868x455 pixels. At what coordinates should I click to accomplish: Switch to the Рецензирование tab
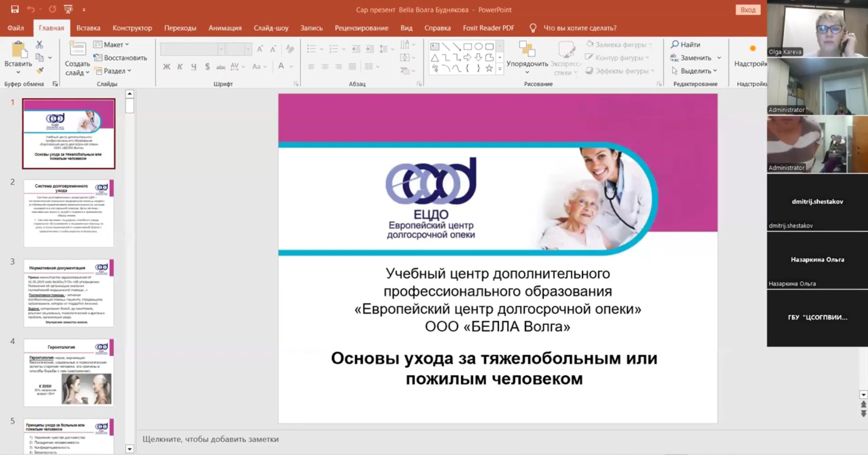point(361,28)
